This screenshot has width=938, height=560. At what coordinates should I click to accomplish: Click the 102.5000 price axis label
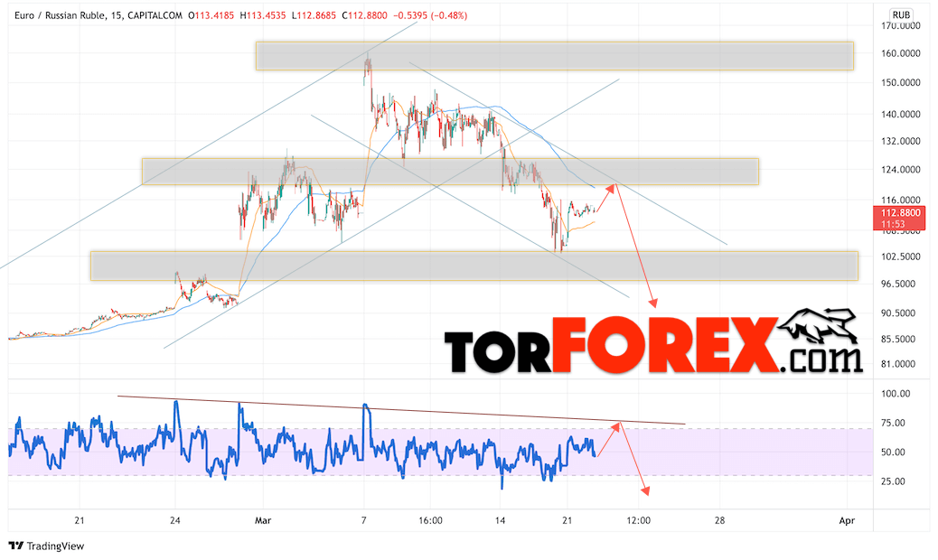click(x=900, y=257)
